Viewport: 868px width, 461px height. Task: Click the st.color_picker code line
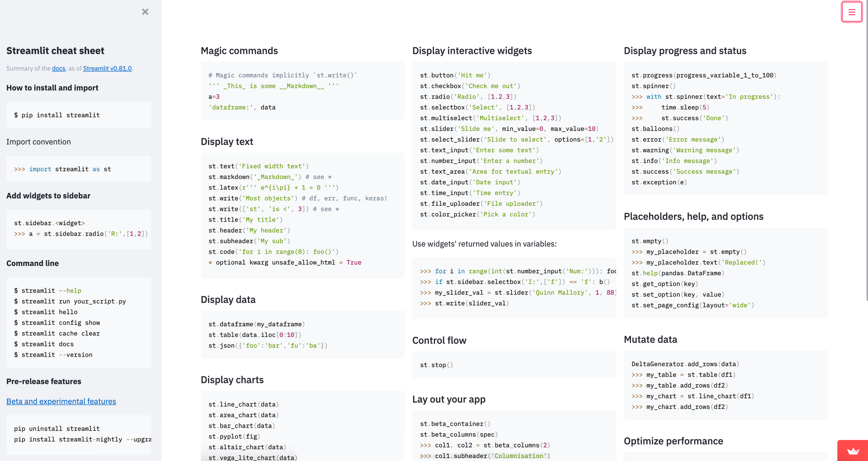click(477, 214)
